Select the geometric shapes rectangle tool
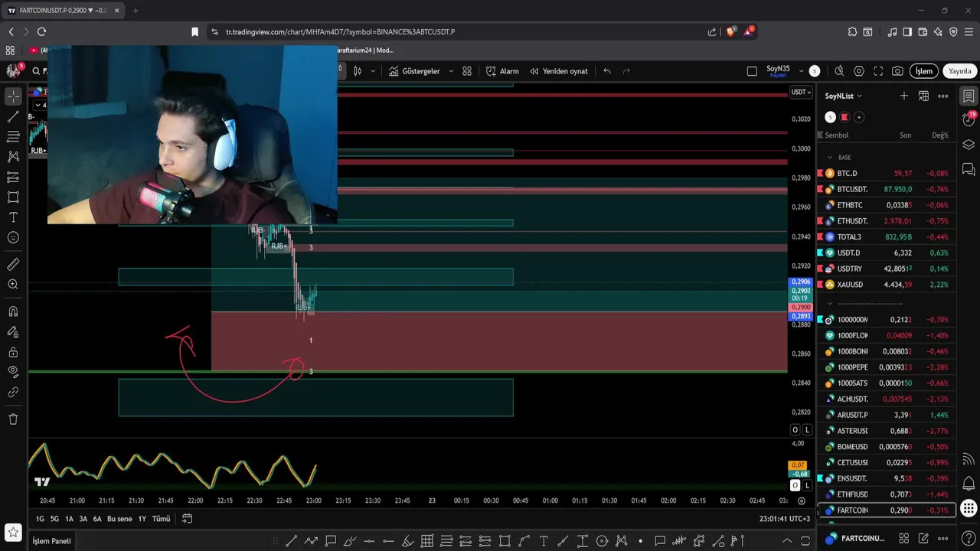Image resolution: width=980 pixels, height=551 pixels. click(x=13, y=197)
